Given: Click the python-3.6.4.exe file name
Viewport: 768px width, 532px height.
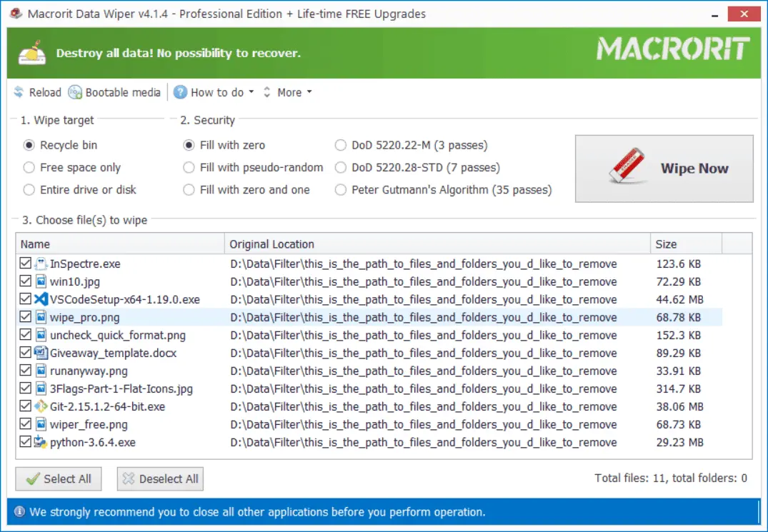Looking at the screenshot, I should coord(93,443).
